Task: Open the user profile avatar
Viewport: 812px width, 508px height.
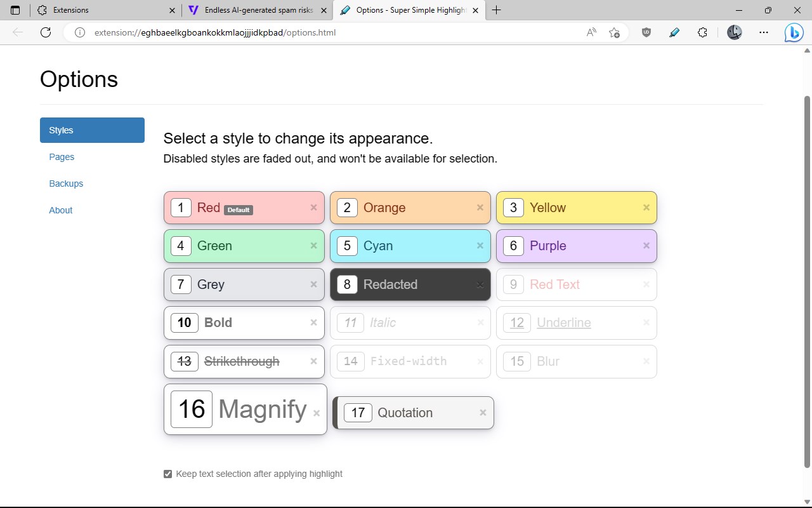Action: (734, 32)
